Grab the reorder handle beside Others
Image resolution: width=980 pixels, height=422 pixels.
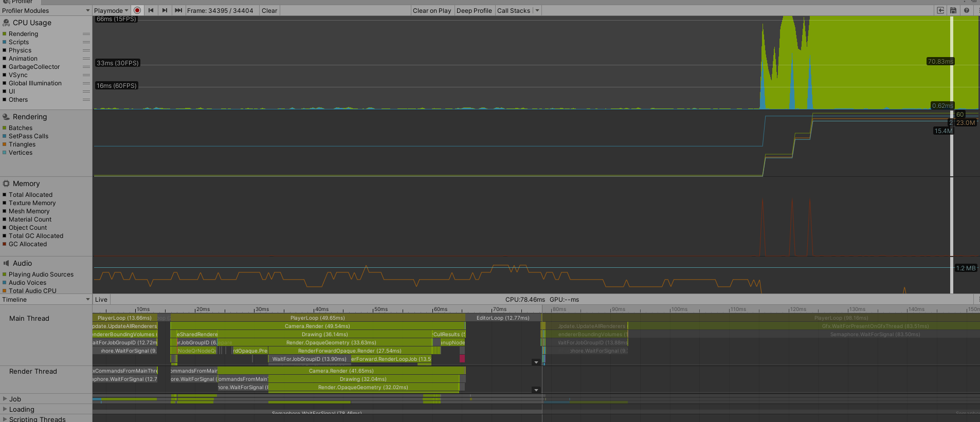pos(86,100)
